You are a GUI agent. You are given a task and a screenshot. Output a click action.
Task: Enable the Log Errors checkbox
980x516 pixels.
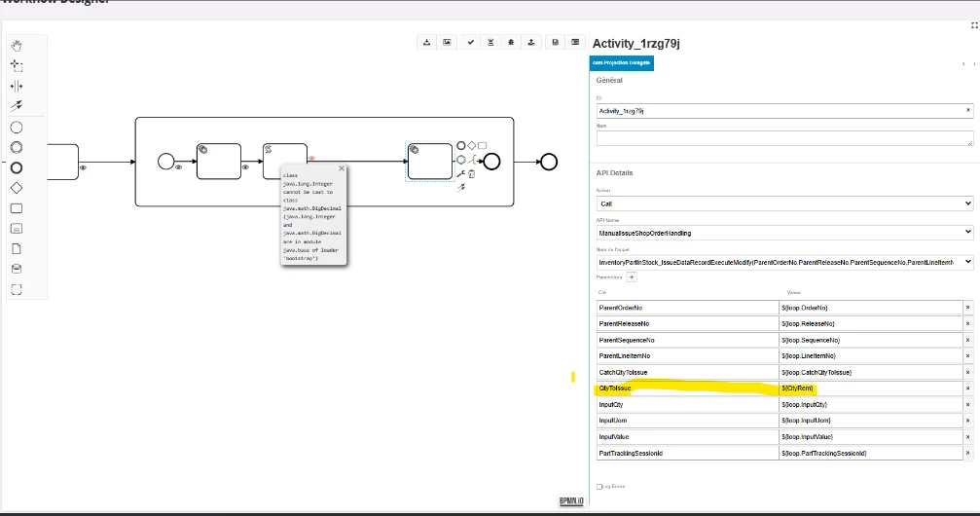pyautogui.click(x=599, y=486)
